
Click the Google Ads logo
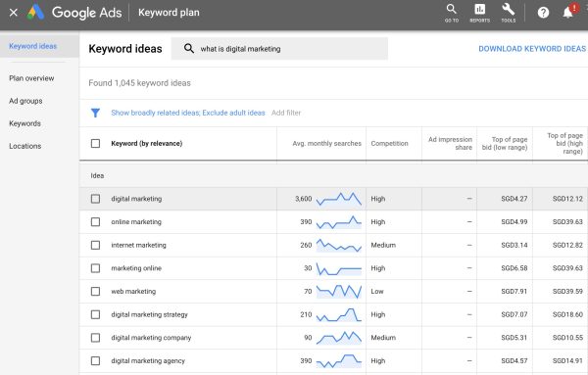(74, 13)
